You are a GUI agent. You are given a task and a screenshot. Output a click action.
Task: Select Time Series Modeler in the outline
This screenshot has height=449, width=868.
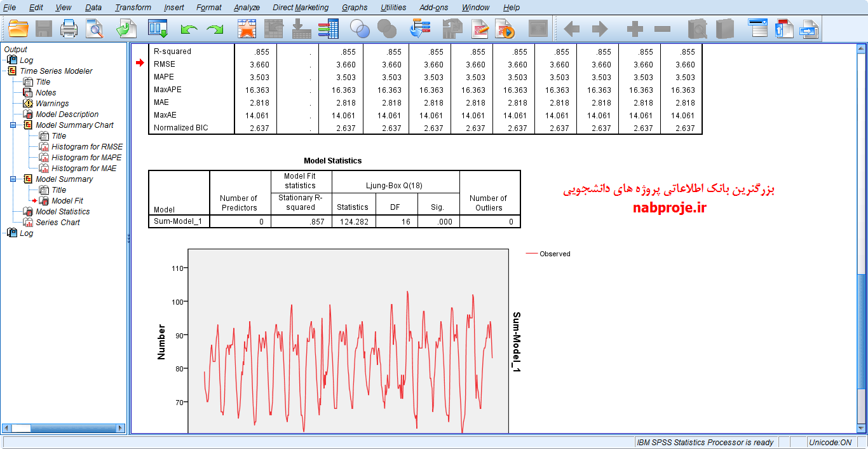pos(56,71)
